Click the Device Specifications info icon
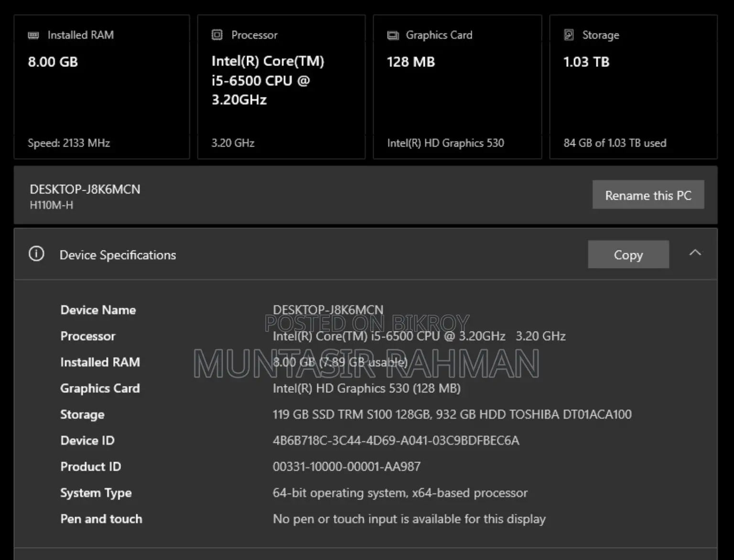The image size is (734, 560). (x=36, y=254)
